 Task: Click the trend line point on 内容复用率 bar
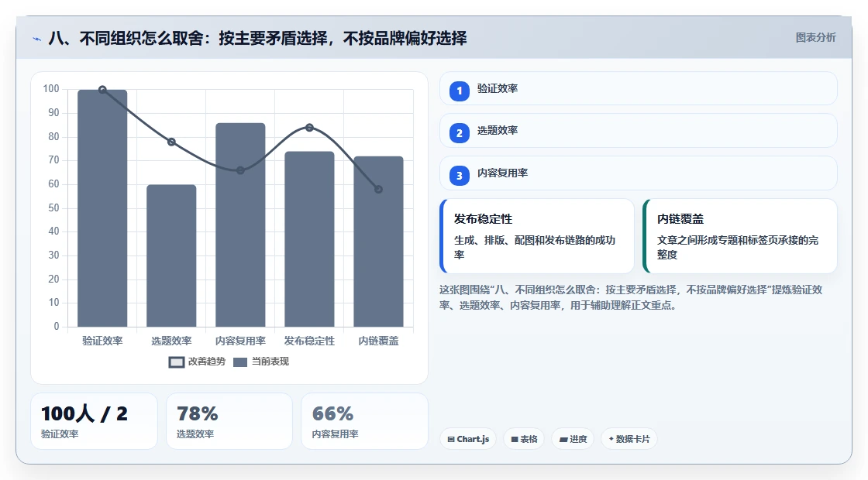[240, 170]
